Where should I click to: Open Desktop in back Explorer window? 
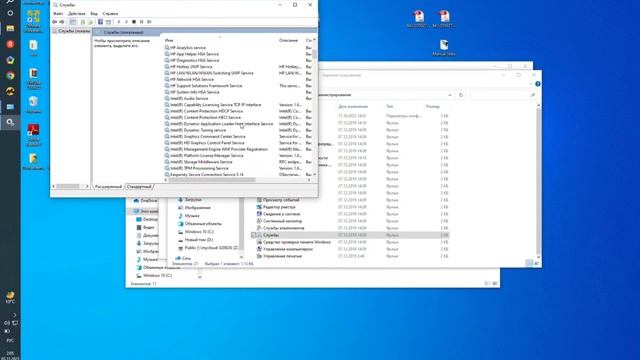click(x=147, y=220)
